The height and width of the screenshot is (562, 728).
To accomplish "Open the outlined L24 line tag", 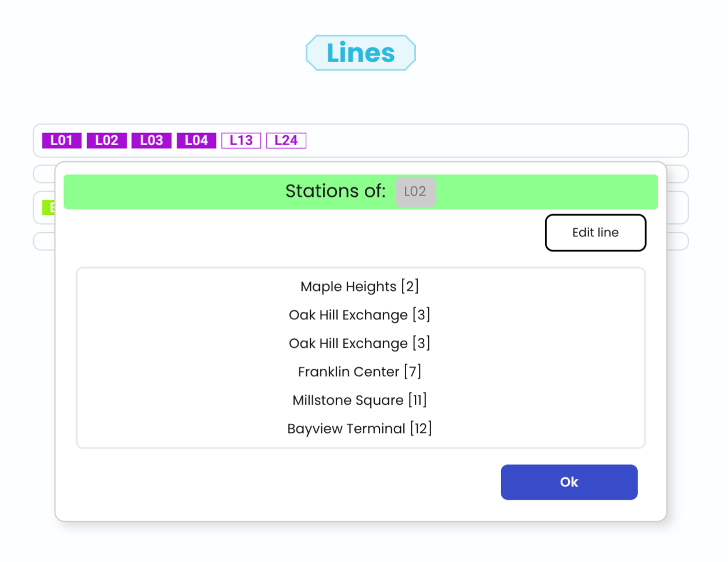I will (286, 140).
